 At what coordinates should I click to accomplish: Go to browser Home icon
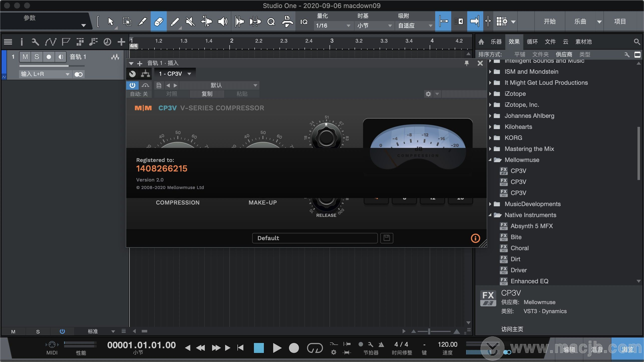point(481,42)
